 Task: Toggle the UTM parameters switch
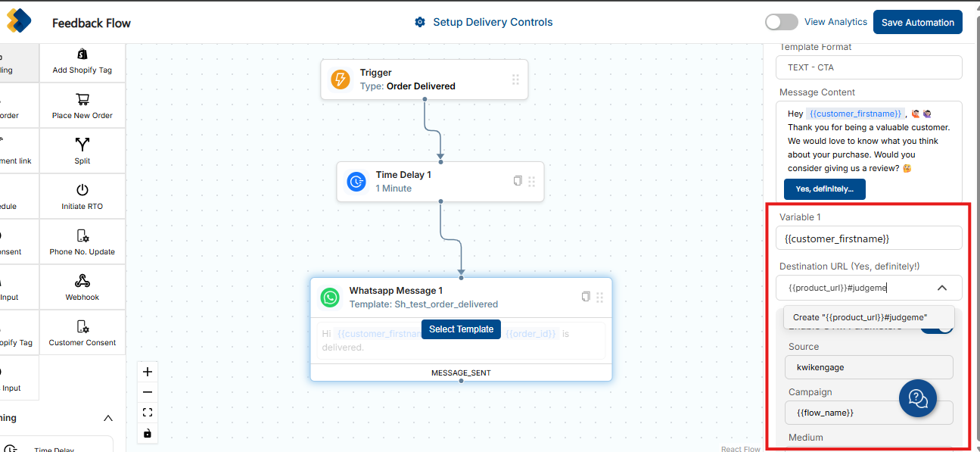click(938, 326)
